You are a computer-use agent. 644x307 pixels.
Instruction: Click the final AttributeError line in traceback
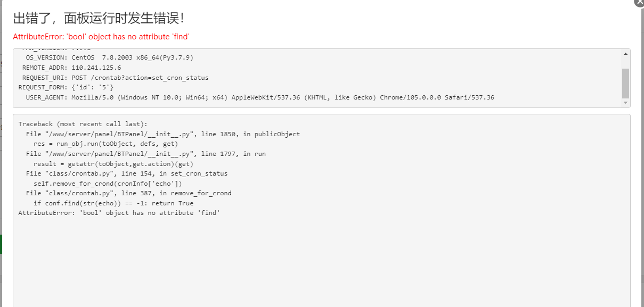click(x=119, y=213)
